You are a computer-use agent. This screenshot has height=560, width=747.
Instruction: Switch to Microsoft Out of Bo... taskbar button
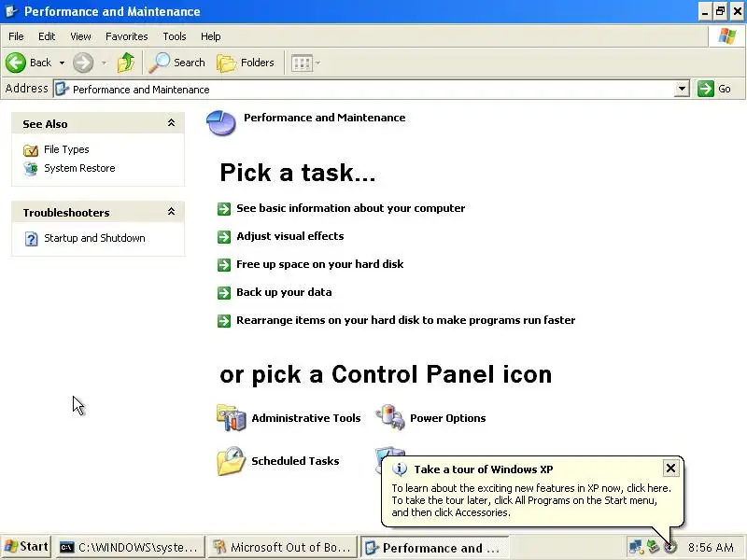[282, 548]
